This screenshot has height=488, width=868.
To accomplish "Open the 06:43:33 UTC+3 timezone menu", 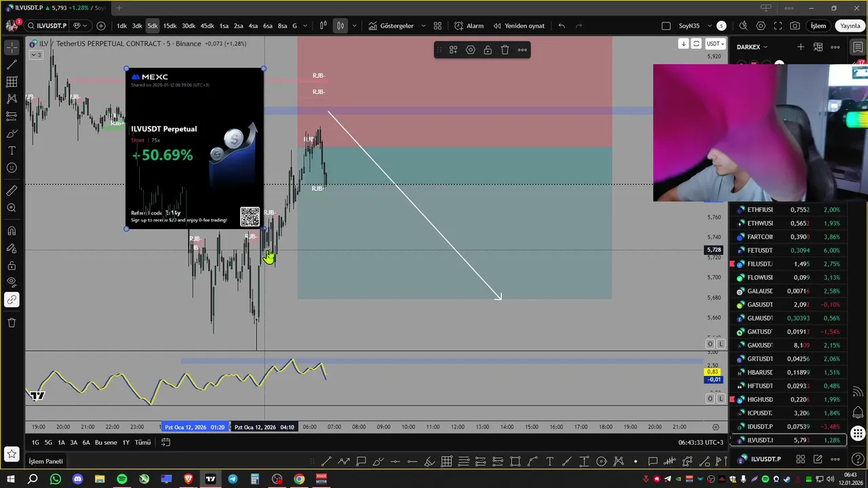I will (701, 443).
